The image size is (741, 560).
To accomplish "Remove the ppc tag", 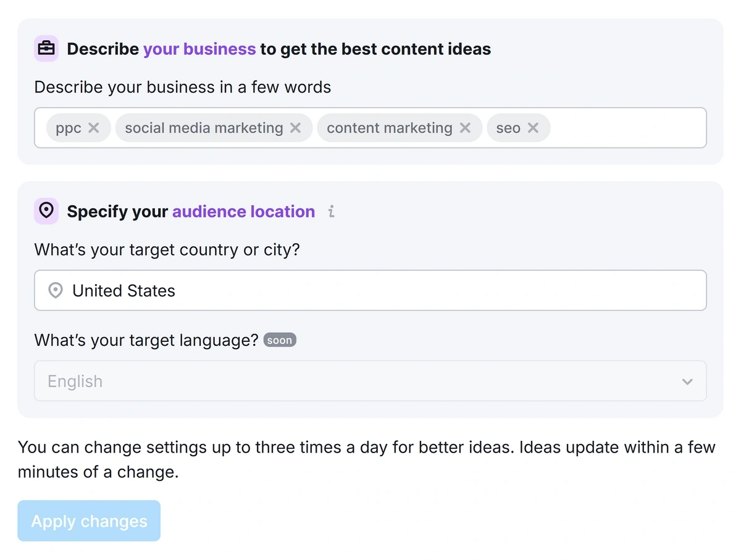I will (x=94, y=128).
